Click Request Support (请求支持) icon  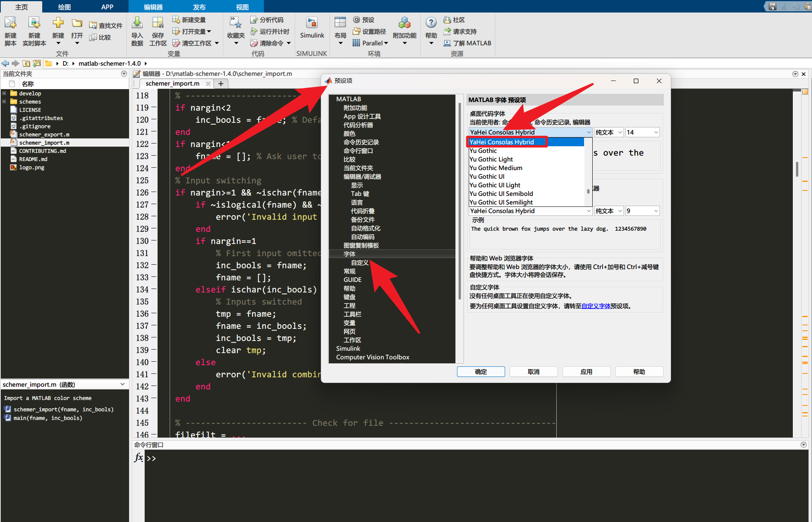(447, 31)
